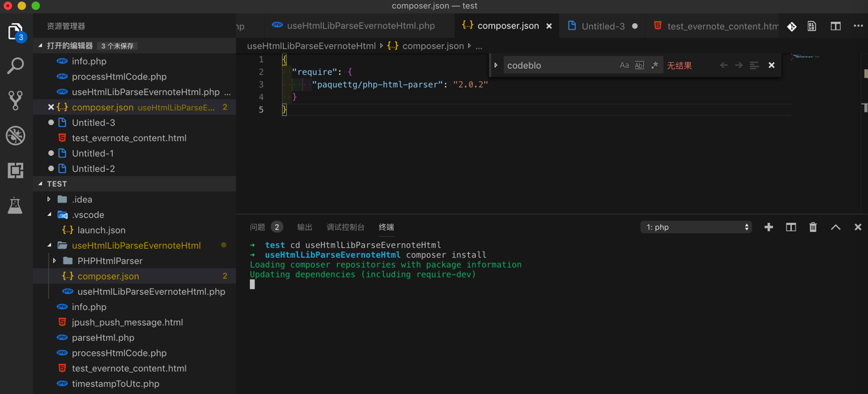Image resolution: width=868 pixels, height=394 pixels.
Task: Toggle Match Whole Word in find
Action: tap(639, 66)
